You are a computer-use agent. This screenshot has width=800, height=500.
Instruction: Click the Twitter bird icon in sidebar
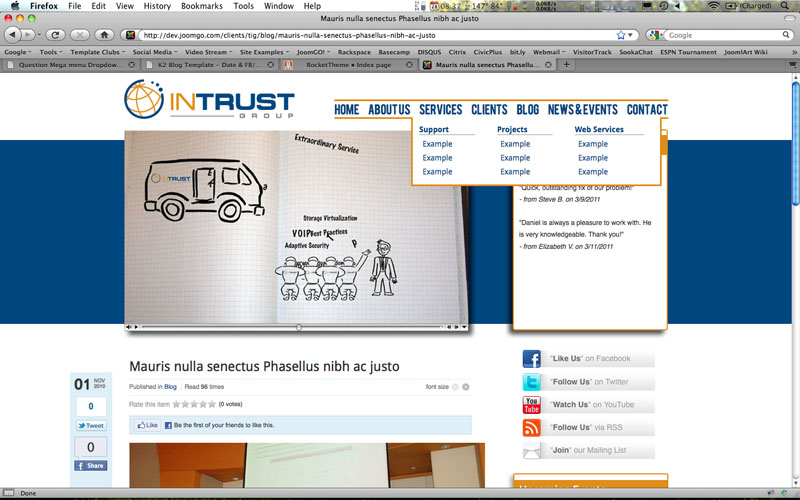tap(532, 382)
